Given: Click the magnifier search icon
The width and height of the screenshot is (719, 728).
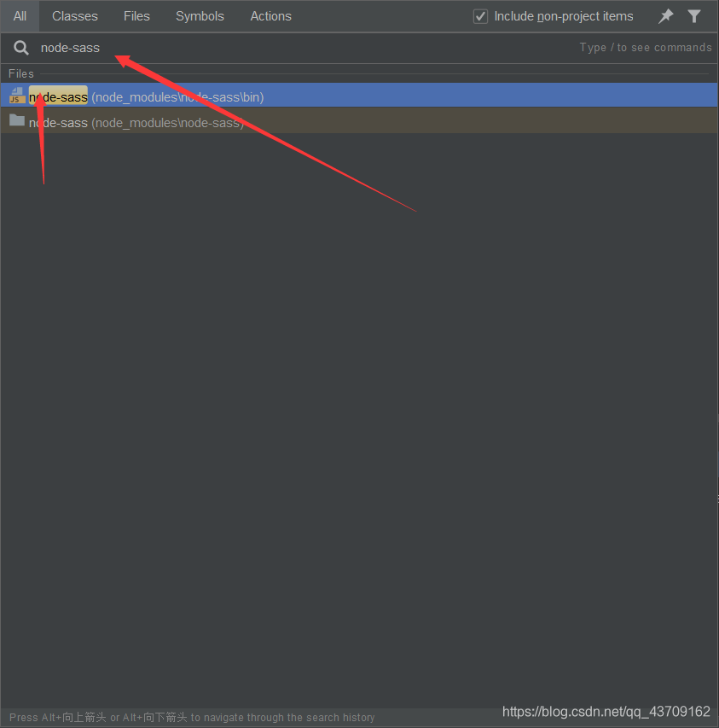Looking at the screenshot, I should click(20, 47).
